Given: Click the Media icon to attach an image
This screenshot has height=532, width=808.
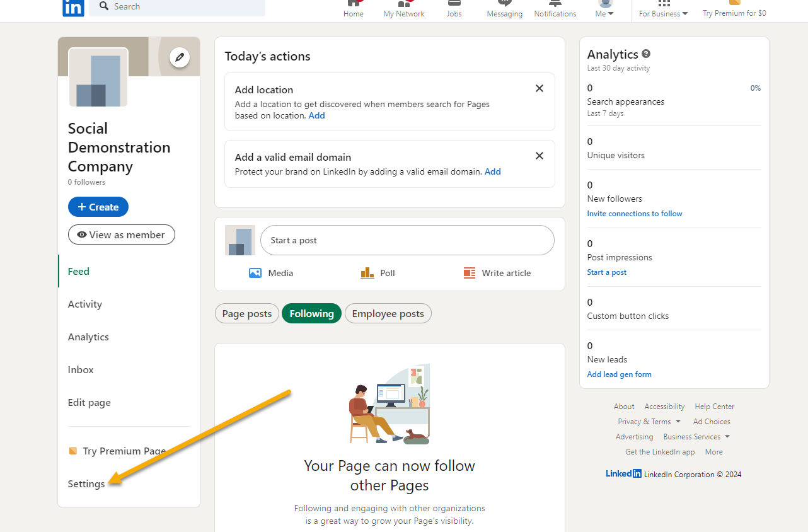Looking at the screenshot, I should [255, 272].
